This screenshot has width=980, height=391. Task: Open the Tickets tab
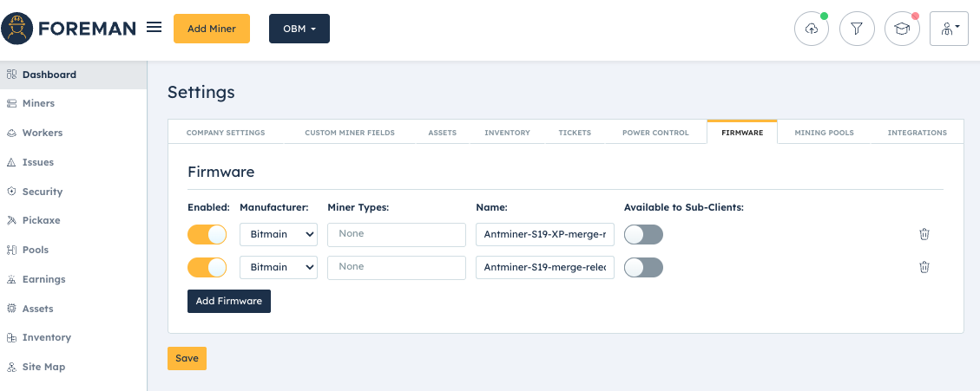tap(575, 133)
